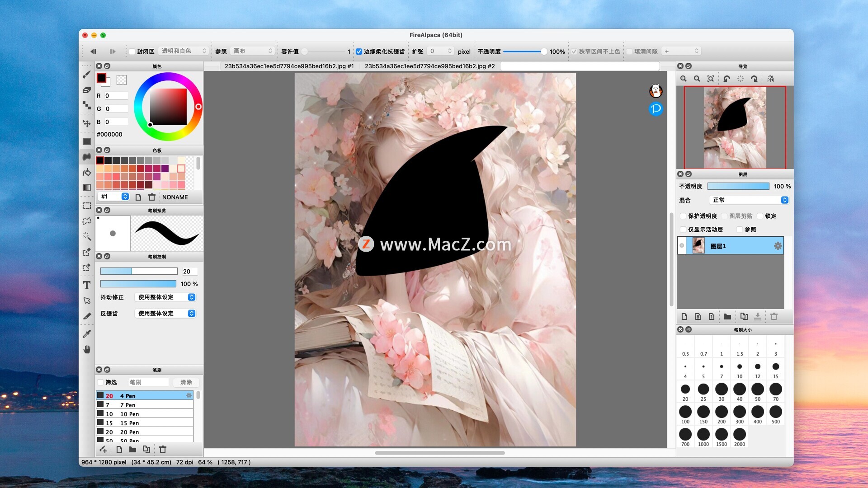Viewport: 868px width, 488px height.
Task: Click the blue P Pixiv icon
Action: click(656, 108)
